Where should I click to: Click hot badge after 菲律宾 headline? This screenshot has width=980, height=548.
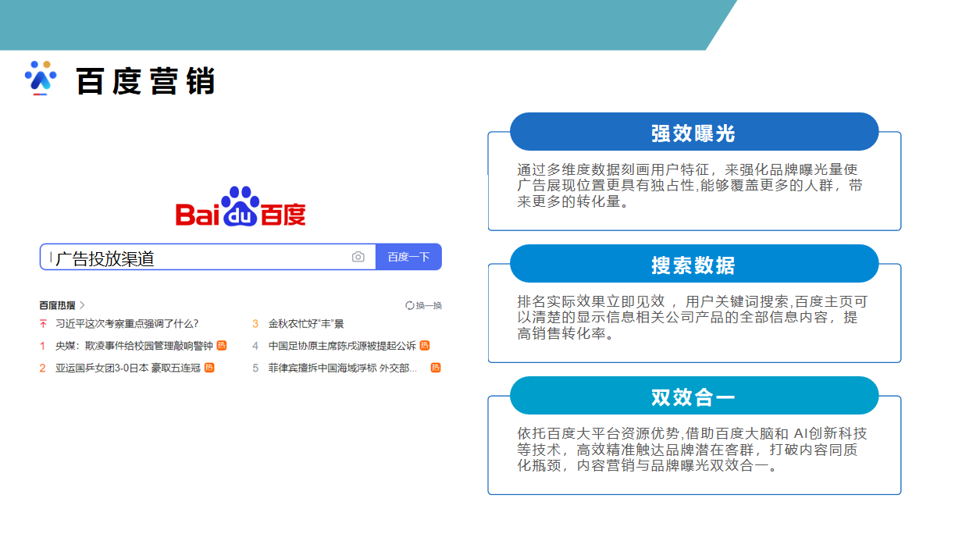click(x=436, y=367)
